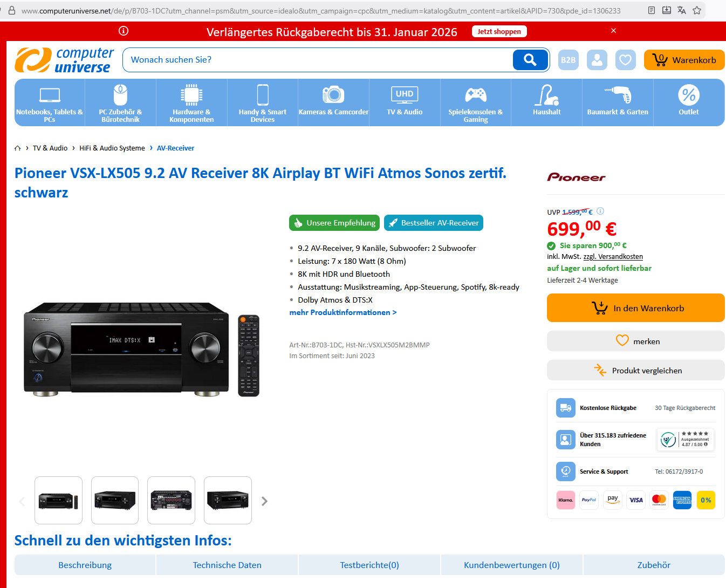Viewport: 726px width, 588px height.
Task: Show UVP price info icon
Action: click(600, 211)
